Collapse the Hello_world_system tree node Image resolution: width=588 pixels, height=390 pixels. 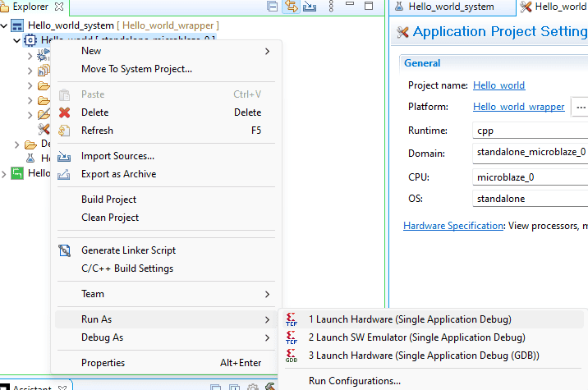point(6,25)
